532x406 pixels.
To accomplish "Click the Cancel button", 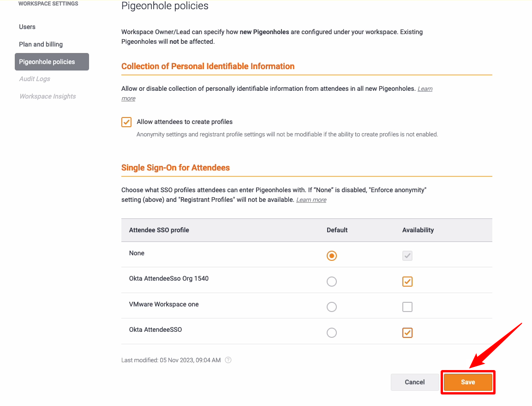I will [414, 382].
